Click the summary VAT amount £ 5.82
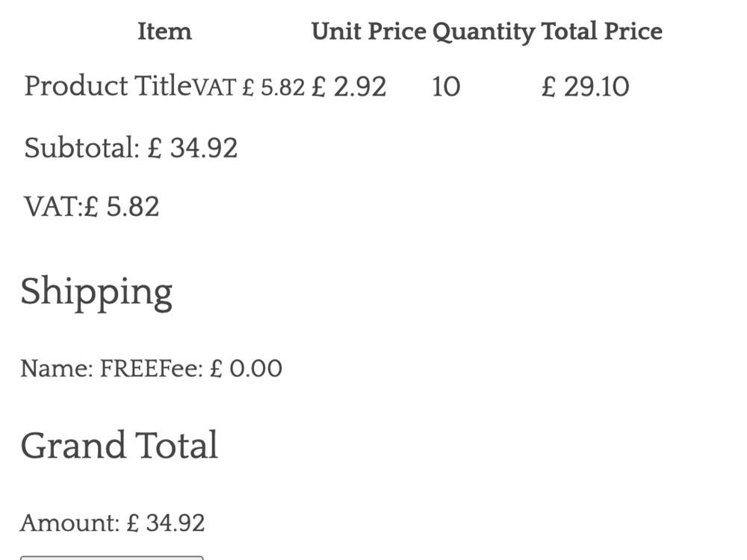Screen dimensions: 747x560 tap(122, 206)
